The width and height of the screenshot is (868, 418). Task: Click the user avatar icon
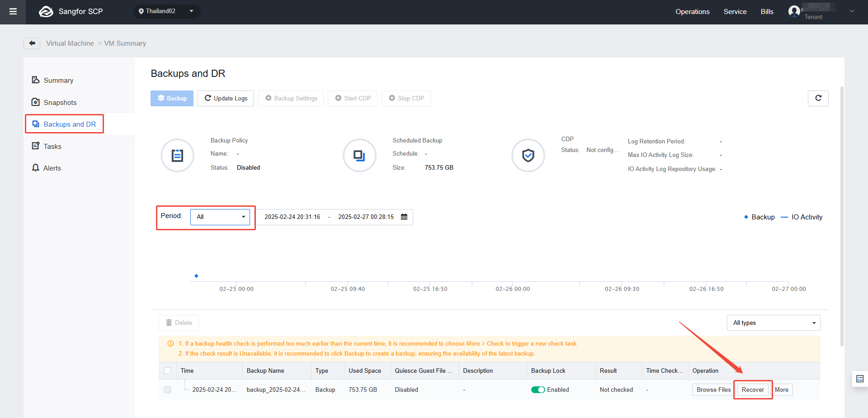tap(794, 11)
